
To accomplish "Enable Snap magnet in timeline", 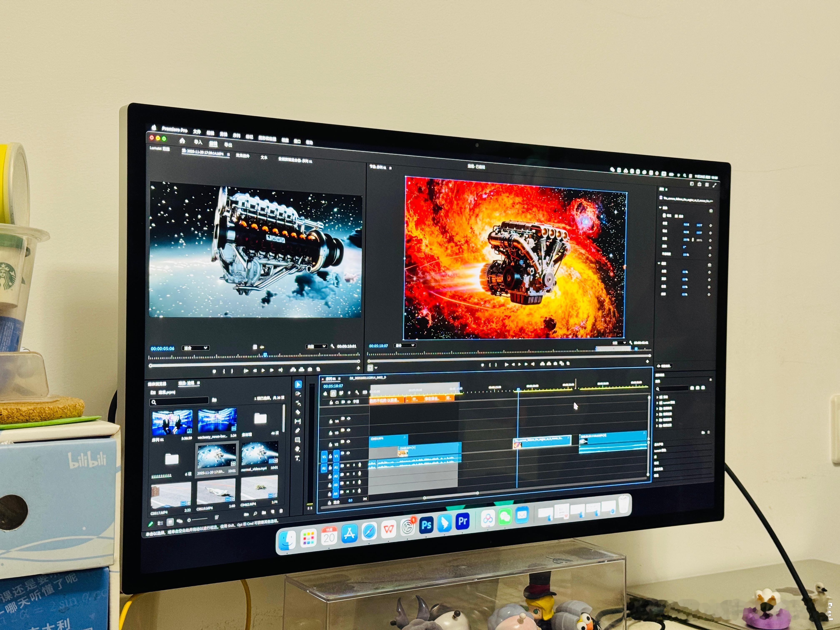I will point(333,393).
